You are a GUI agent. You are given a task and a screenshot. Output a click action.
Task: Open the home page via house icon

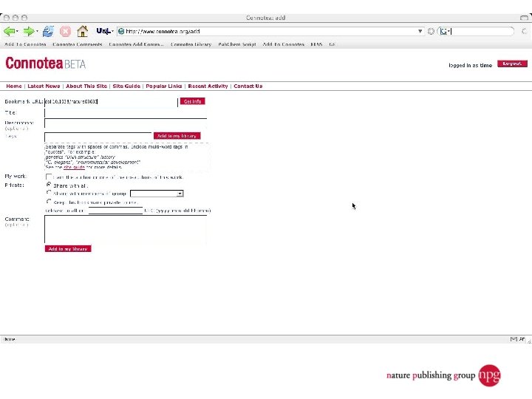tap(83, 31)
